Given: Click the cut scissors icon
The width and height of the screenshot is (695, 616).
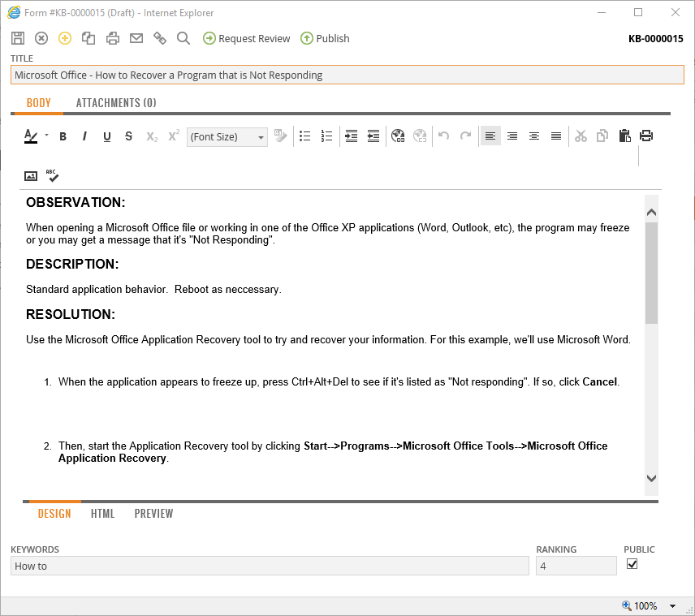Looking at the screenshot, I should (x=581, y=136).
